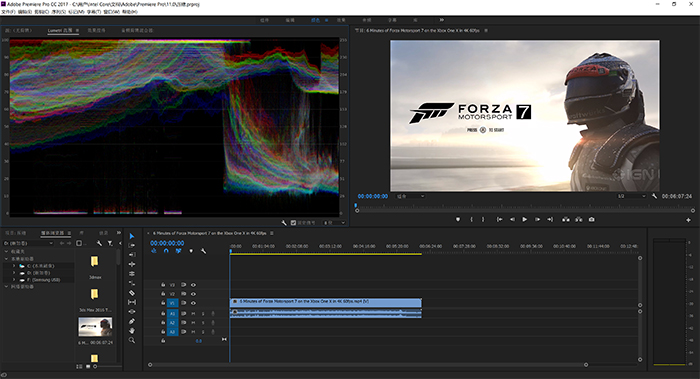The image size is (700, 379).
Task: Switch to Lumetri scopes tab
Action: coord(60,30)
